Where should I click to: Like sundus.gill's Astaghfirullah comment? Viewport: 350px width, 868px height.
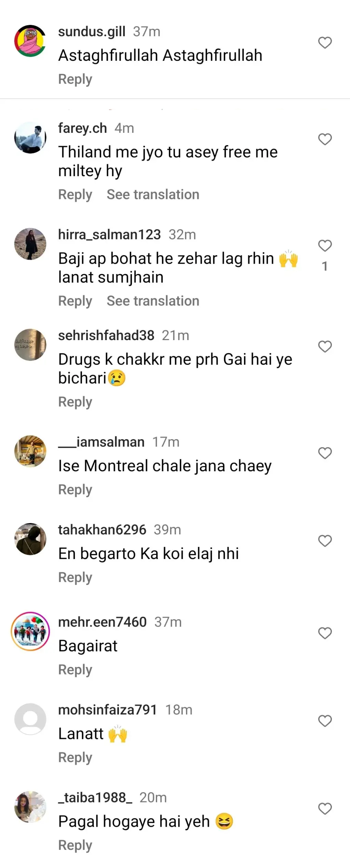tap(325, 43)
